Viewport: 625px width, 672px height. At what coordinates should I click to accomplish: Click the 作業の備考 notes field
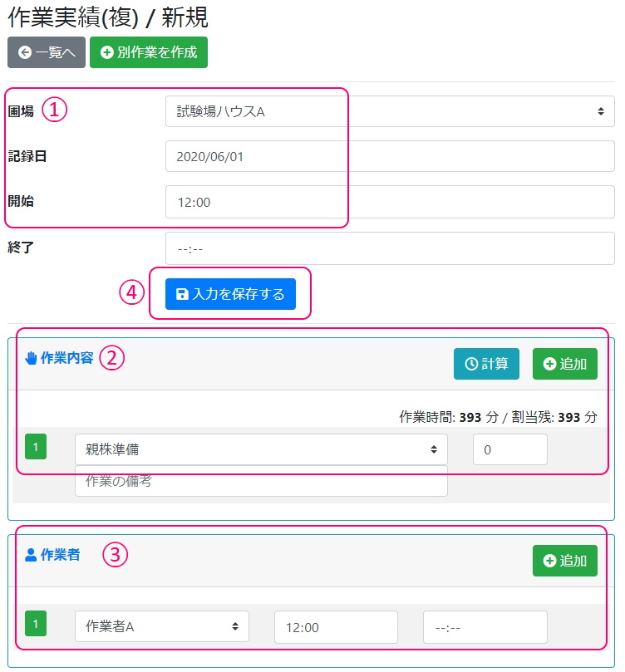[261, 481]
